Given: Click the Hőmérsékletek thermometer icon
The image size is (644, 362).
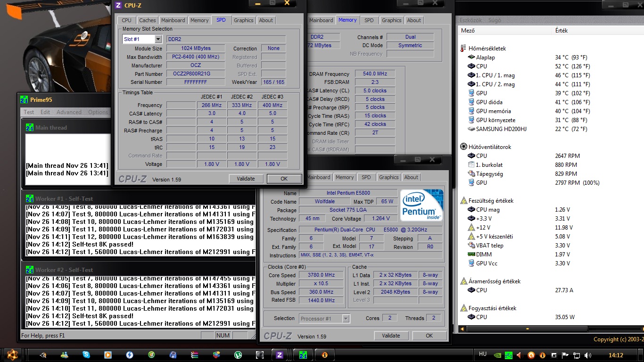Looking at the screenshot, I should point(463,48).
